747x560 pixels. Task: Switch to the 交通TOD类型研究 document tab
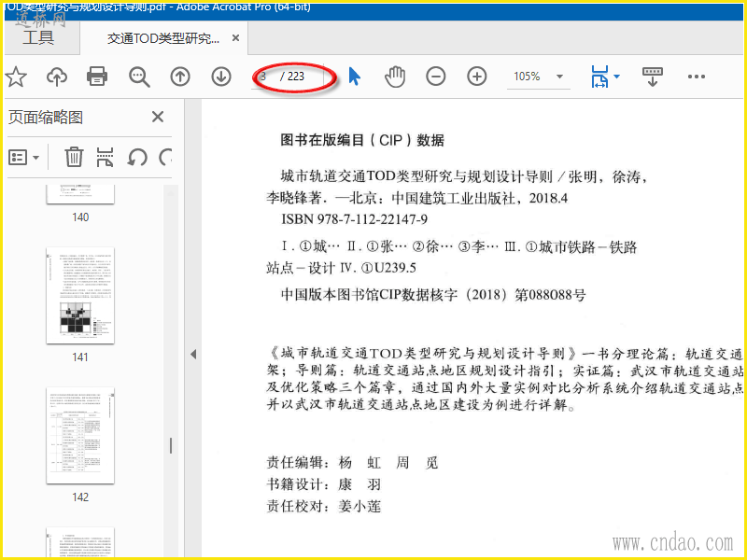163,38
